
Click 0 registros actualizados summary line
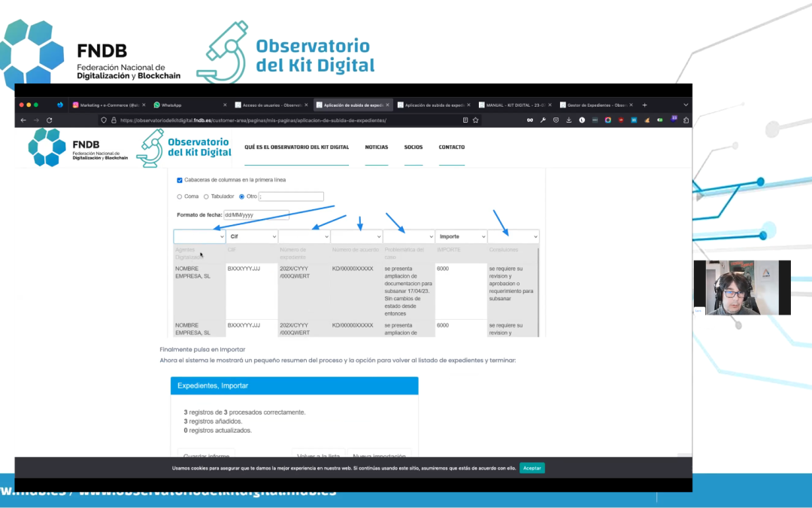[x=217, y=430]
